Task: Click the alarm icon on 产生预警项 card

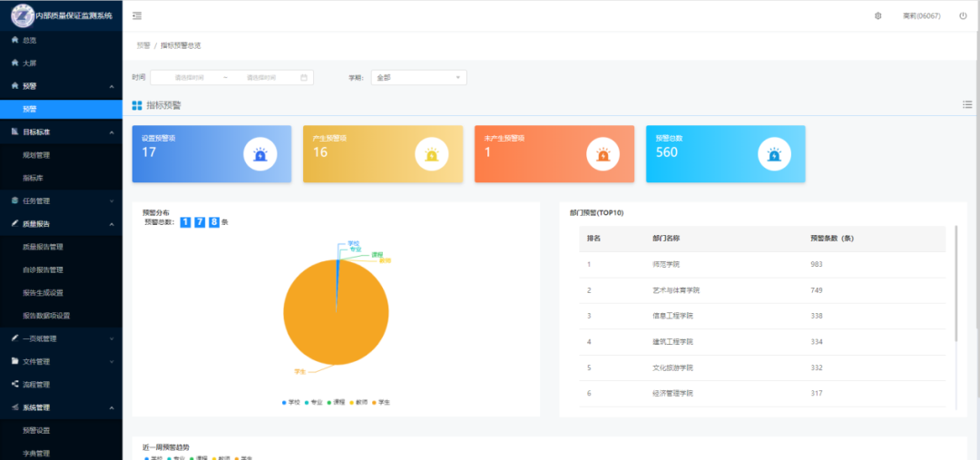Action: coord(432,155)
